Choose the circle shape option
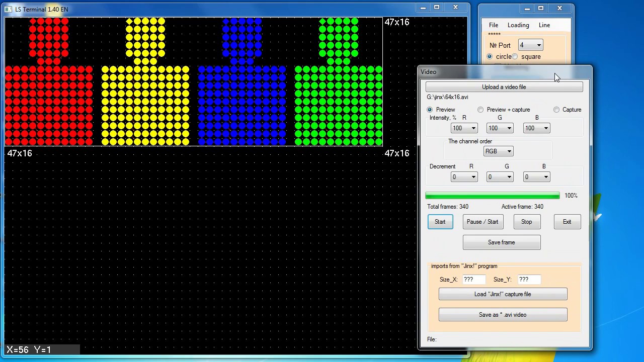644x362 pixels. pyautogui.click(x=490, y=56)
